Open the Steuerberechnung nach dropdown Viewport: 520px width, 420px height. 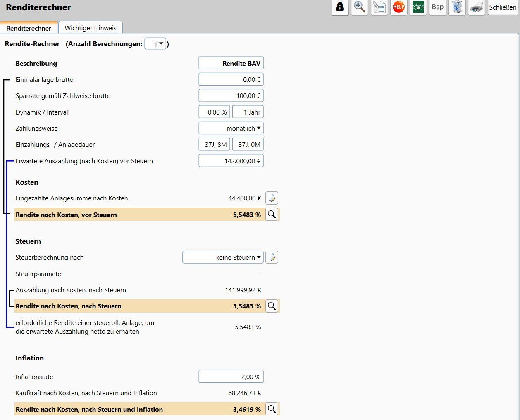tap(223, 257)
